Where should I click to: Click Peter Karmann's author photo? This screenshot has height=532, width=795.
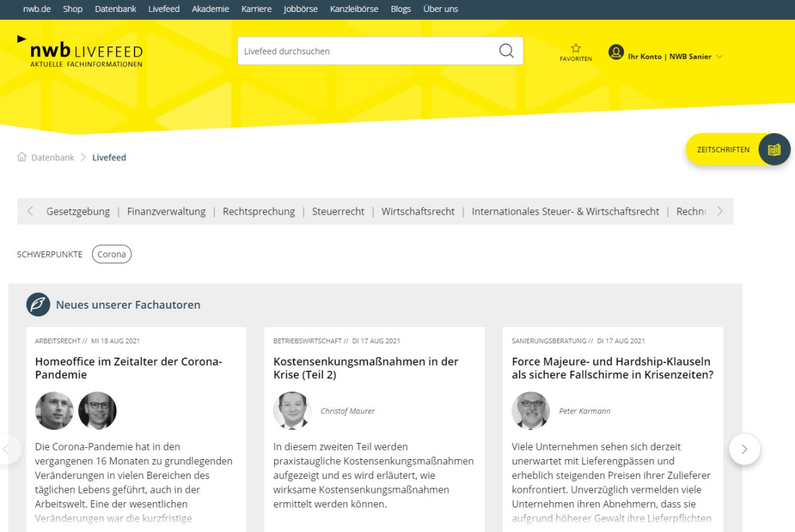coord(531,411)
